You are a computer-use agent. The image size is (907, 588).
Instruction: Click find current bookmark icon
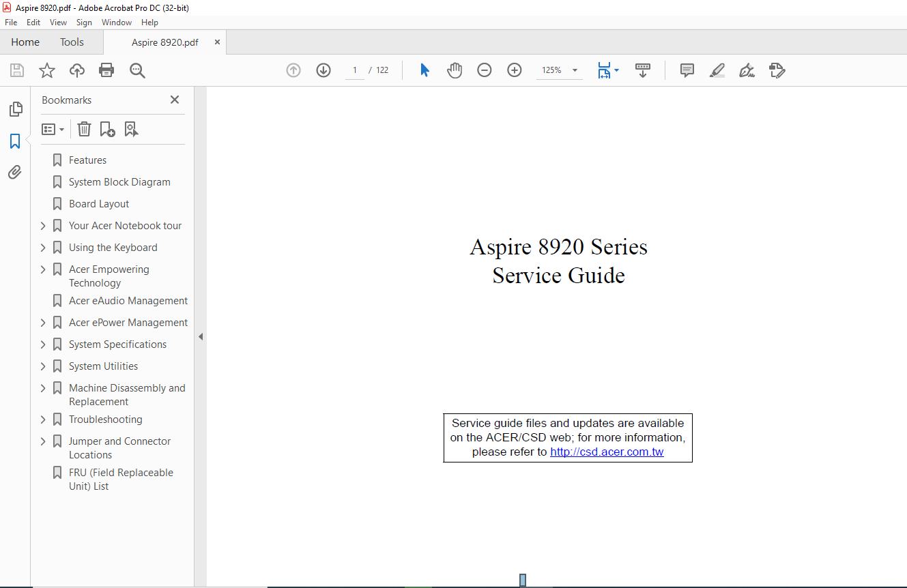tap(131, 129)
